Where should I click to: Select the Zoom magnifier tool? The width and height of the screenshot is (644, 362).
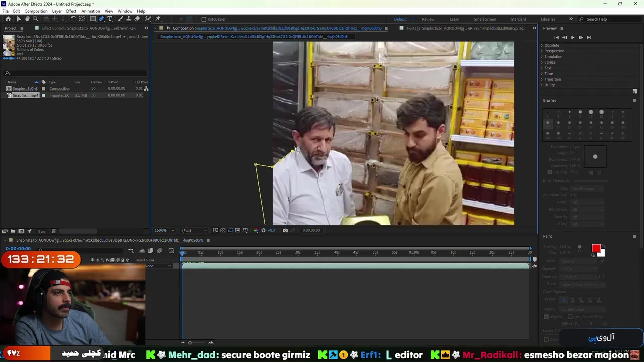[x=35, y=19]
